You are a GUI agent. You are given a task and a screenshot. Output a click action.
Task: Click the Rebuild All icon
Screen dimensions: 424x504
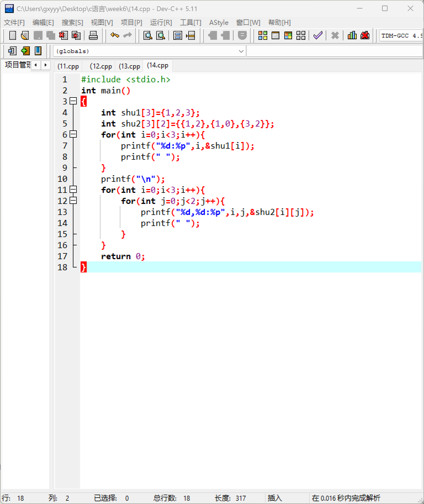pos(301,35)
